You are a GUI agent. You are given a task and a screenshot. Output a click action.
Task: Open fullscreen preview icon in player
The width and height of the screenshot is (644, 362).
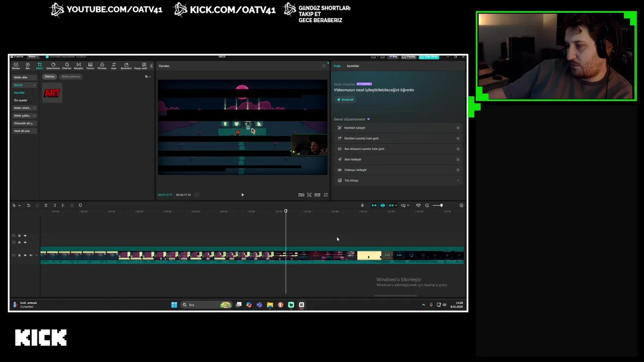326,195
